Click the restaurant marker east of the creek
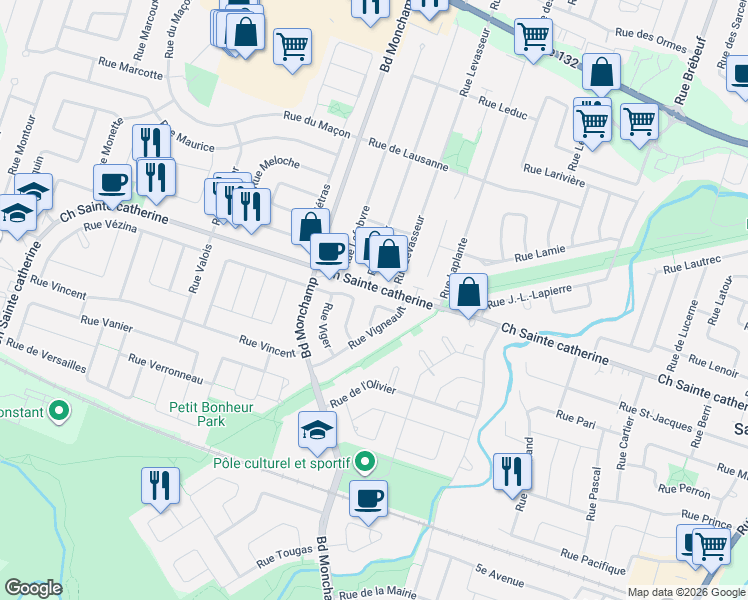The height and width of the screenshot is (600, 748). tap(512, 474)
